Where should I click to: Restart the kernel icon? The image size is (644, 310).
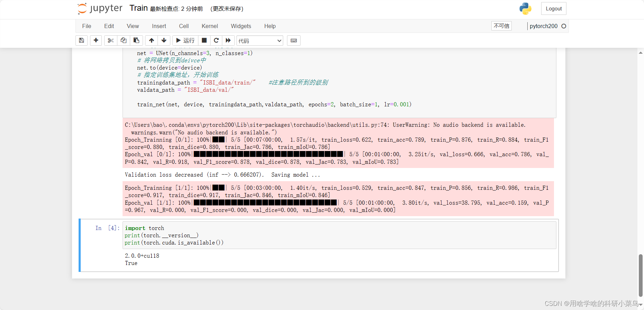(216, 41)
